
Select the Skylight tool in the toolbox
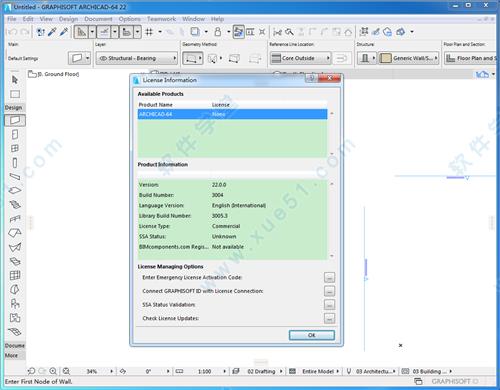pyautogui.click(x=15, y=261)
